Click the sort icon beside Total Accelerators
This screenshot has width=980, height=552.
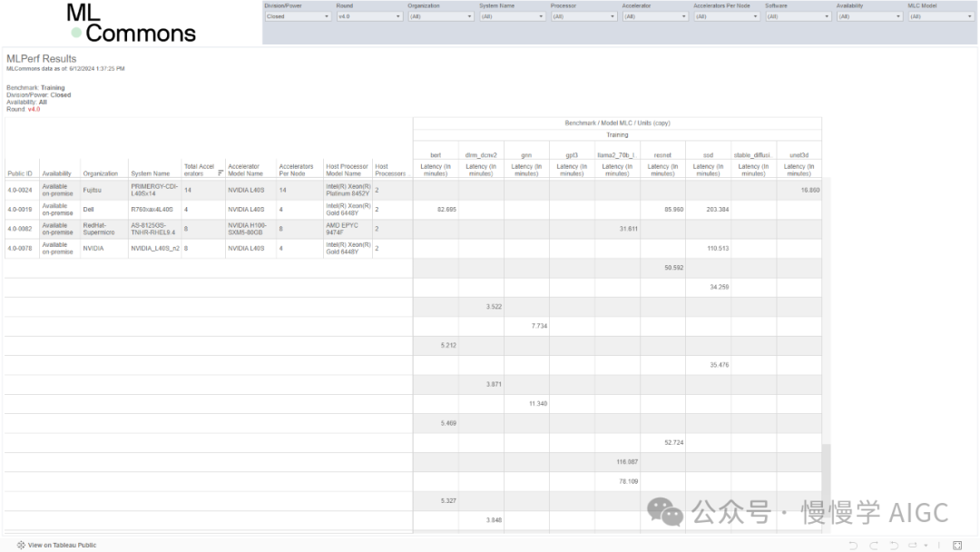[x=220, y=173]
